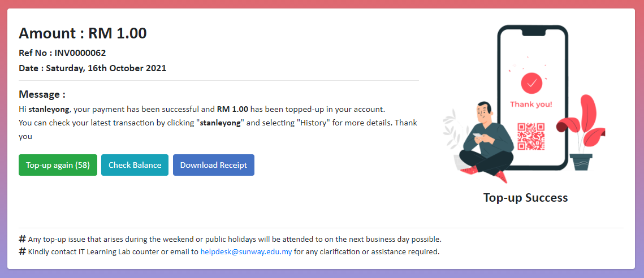Viewport: 644px width, 278px height.
Task: Select the 'Amount : RM 1.00' heading
Action: pyautogui.click(x=83, y=33)
